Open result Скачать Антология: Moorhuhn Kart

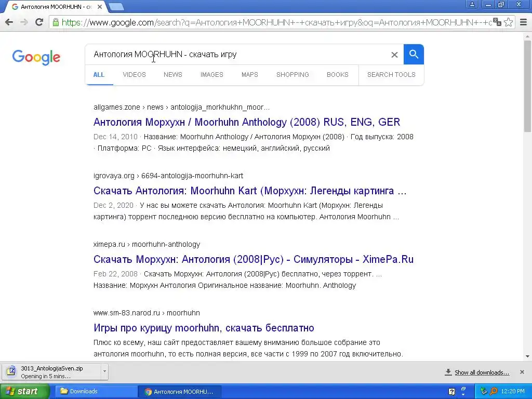point(250,191)
